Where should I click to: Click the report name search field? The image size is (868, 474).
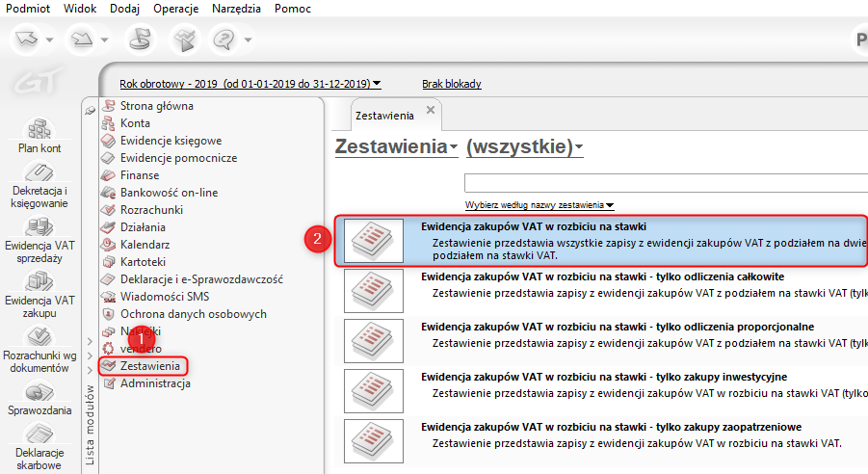[666, 183]
